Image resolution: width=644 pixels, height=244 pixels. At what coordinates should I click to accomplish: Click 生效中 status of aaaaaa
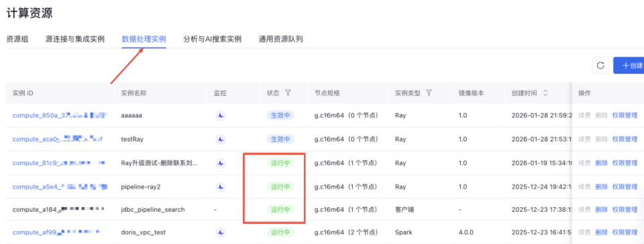point(280,116)
